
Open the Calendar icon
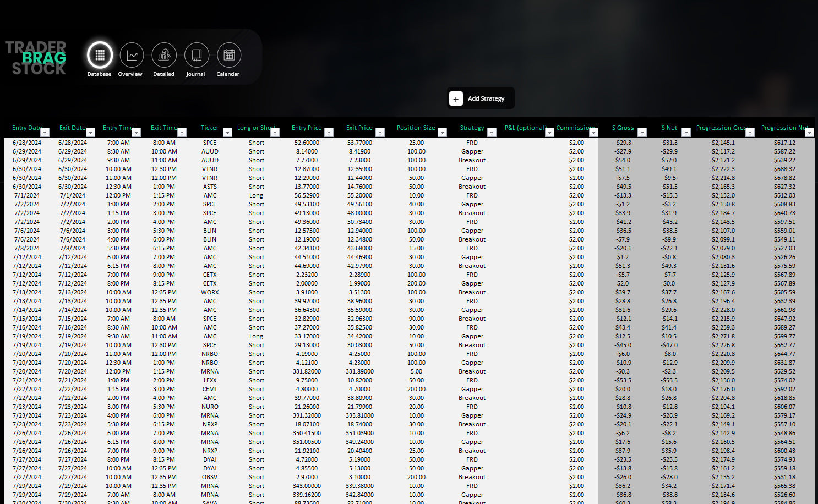click(x=229, y=55)
